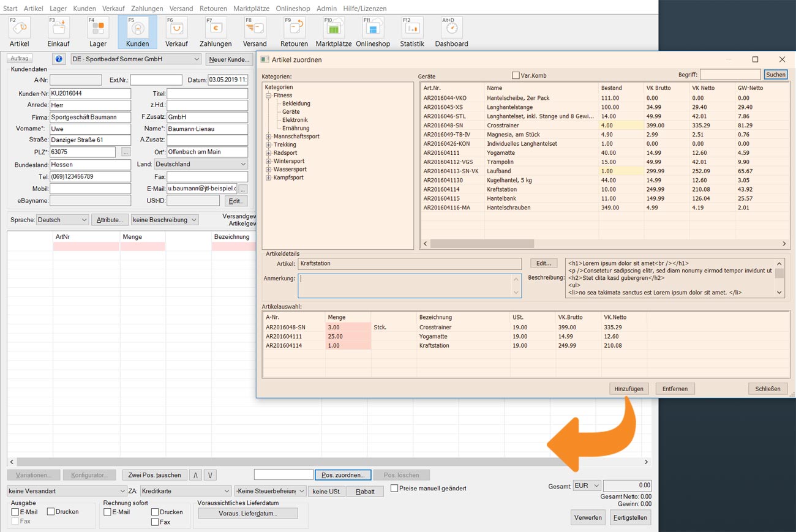Image resolution: width=796 pixels, height=532 pixels.
Task: Check the Ausgabe Drucken checkbox
Action: point(51,512)
